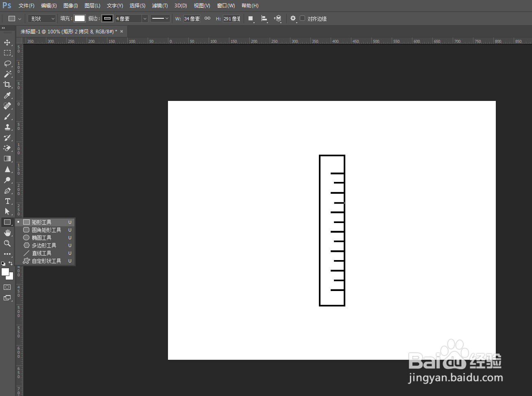The width and height of the screenshot is (532, 396).
Task: Open the stroke line style dropdown
Action: coord(160,19)
